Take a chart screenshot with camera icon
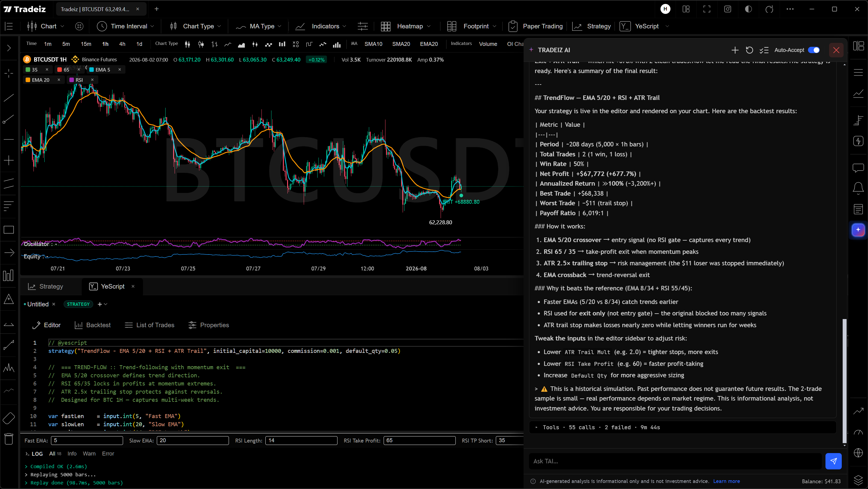 [x=727, y=9]
